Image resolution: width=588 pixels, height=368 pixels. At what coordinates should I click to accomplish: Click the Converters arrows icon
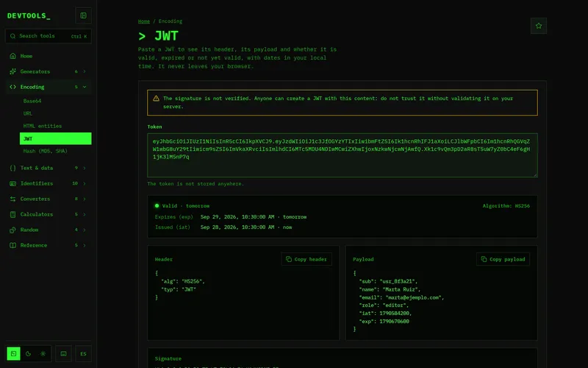coord(12,199)
